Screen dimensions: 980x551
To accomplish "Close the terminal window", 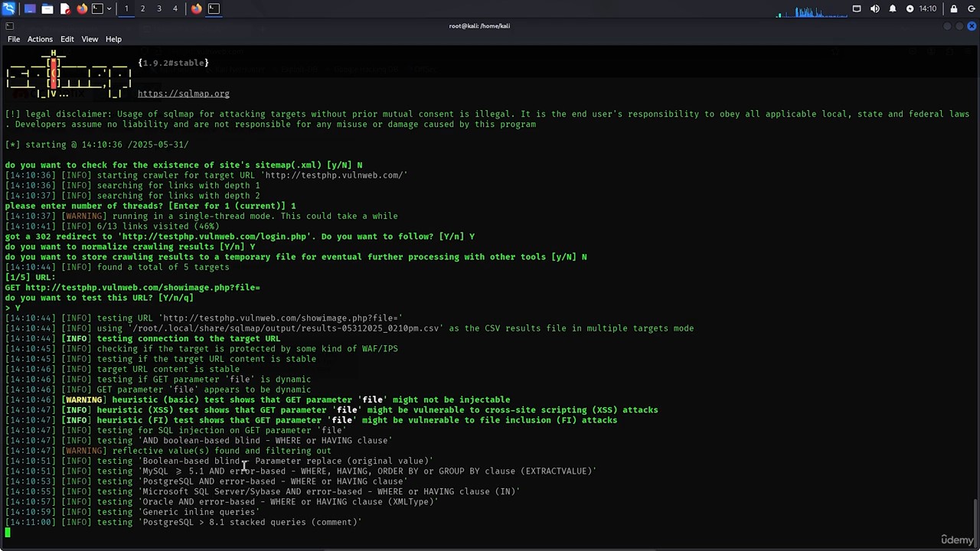I will (x=972, y=26).
